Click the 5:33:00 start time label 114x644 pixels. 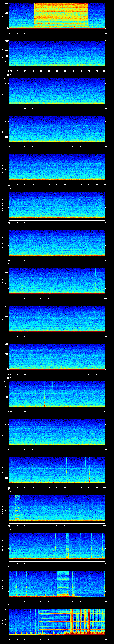[x=9, y=412]
